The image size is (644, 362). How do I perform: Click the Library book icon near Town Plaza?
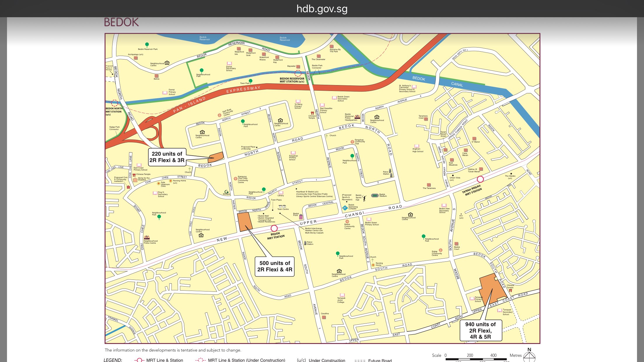click(281, 193)
